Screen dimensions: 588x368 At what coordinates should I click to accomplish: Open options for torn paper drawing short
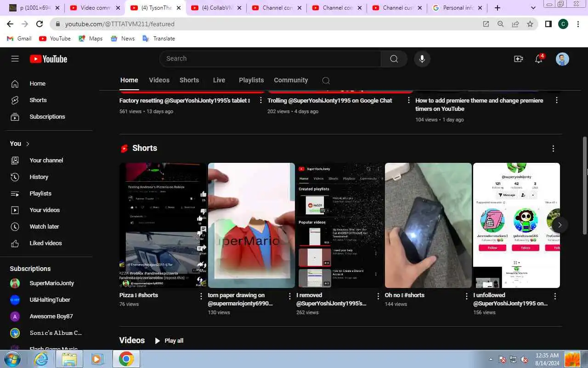289,296
